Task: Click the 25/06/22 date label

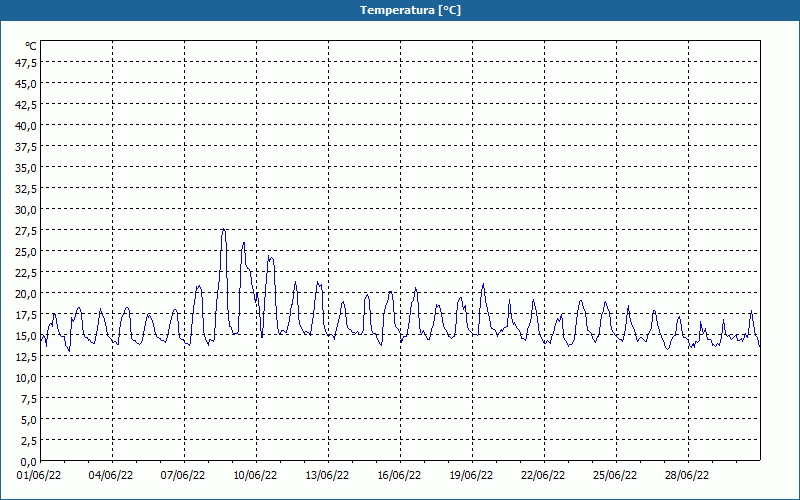Action: (615, 476)
